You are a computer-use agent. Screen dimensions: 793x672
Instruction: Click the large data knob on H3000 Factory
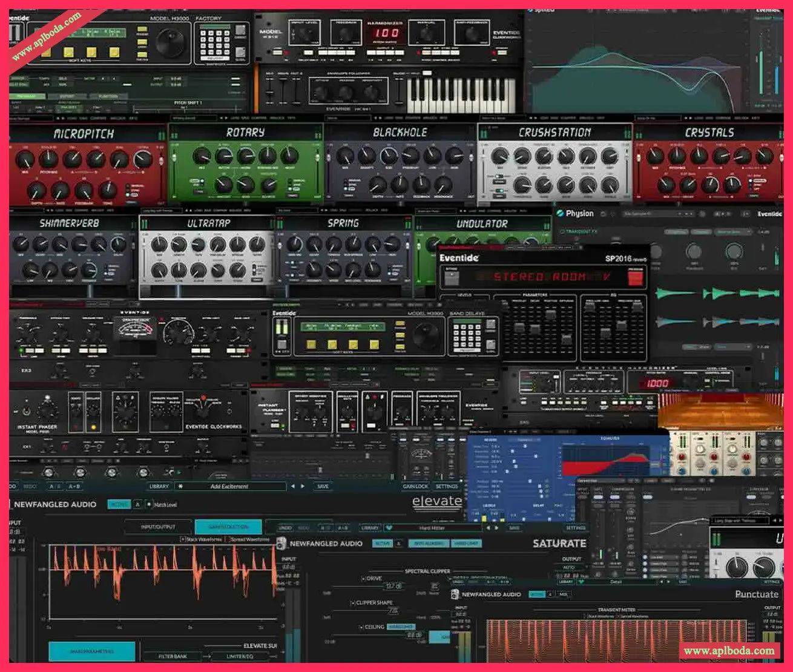(x=171, y=43)
